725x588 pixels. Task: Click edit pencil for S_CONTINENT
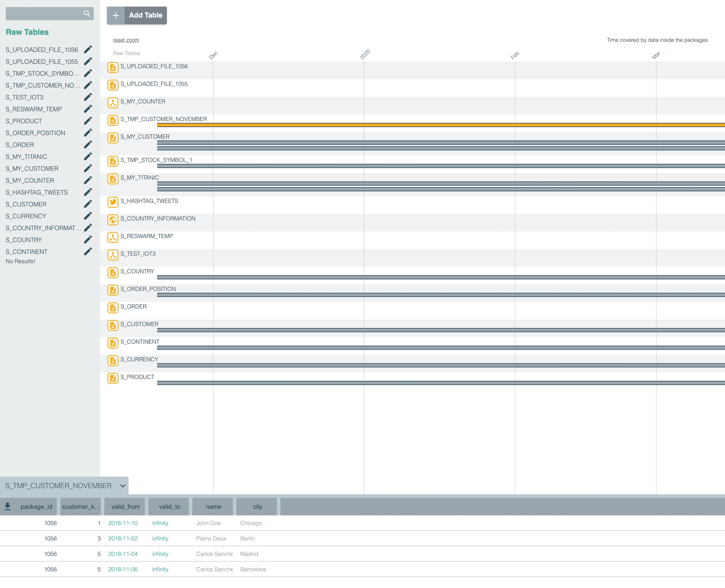pos(88,251)
